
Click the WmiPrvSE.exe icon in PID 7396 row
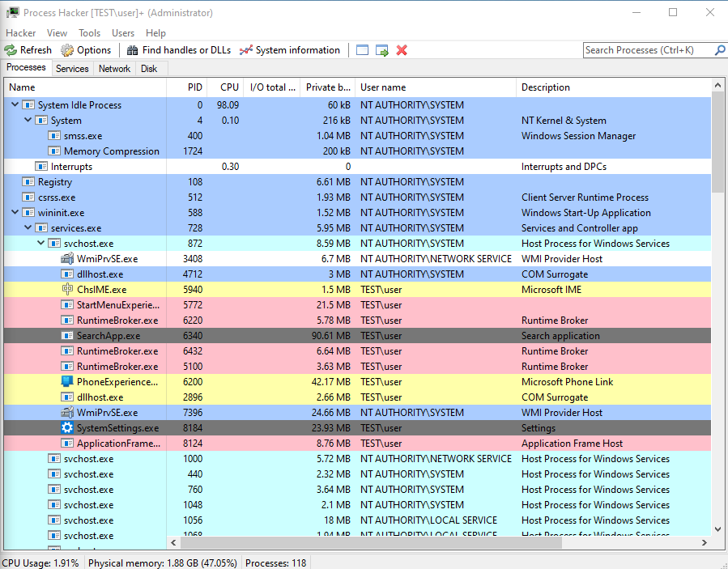click(67, 412)
